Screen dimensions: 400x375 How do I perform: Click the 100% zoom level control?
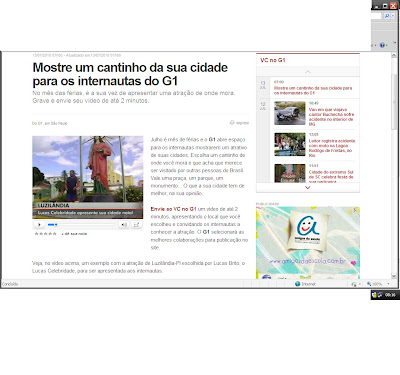click(375, 284)
